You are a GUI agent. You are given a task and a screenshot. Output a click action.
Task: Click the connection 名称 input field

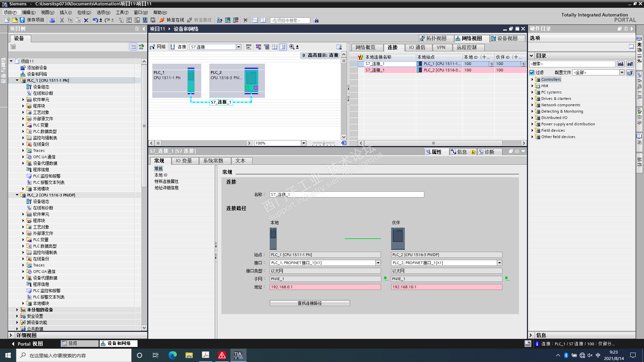346,194
